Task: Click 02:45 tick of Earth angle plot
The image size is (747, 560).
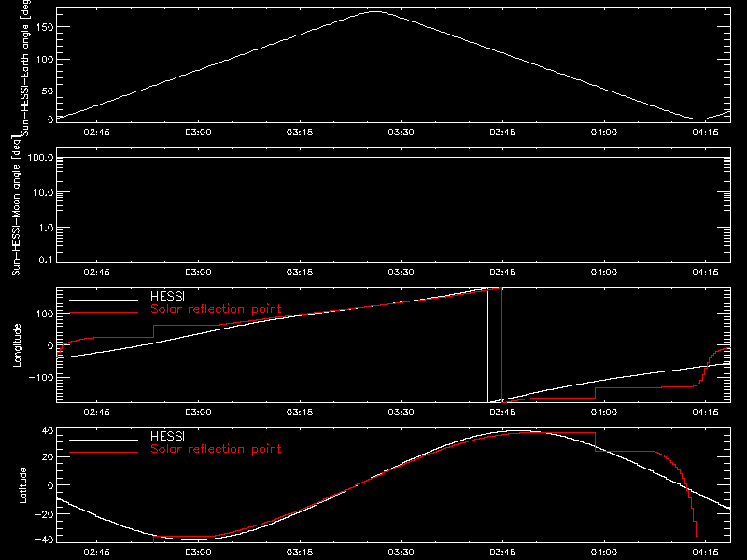Action: coord(97,132)
